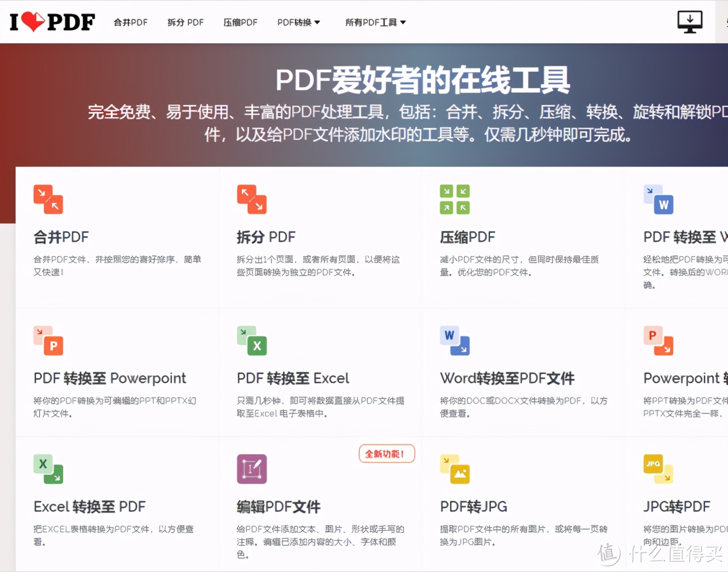Screen dimensions: 728x572
Task: Click the Word转换至PDF description text
Action: [x=524, y=407]
